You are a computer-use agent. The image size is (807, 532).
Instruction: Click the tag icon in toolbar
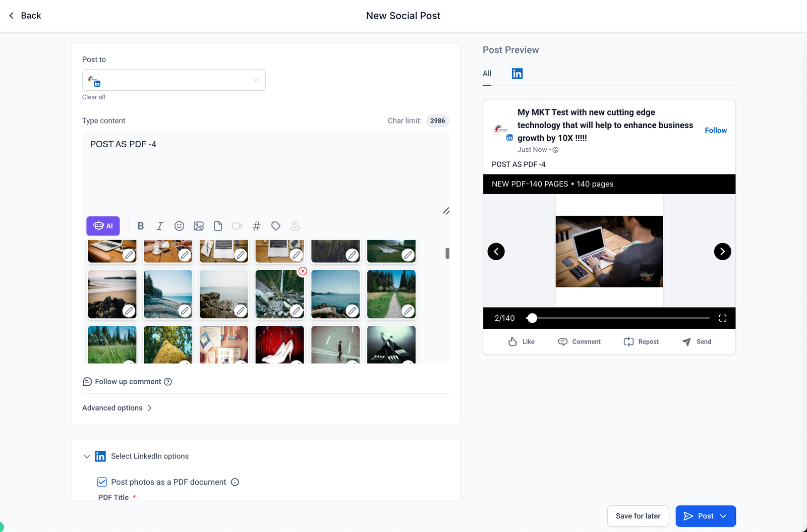(276, 226)
